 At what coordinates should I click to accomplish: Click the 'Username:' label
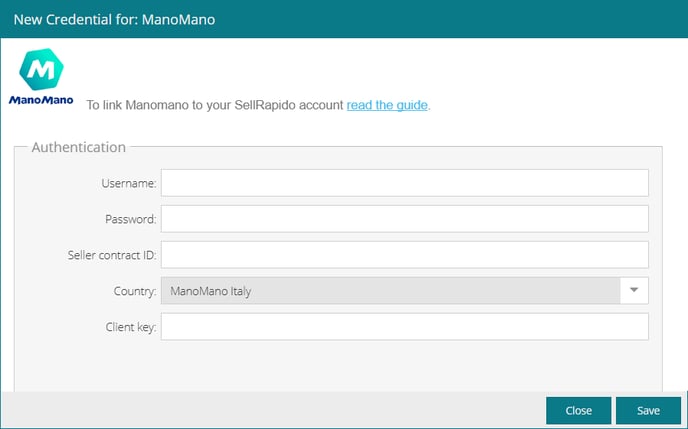point(128,183)
